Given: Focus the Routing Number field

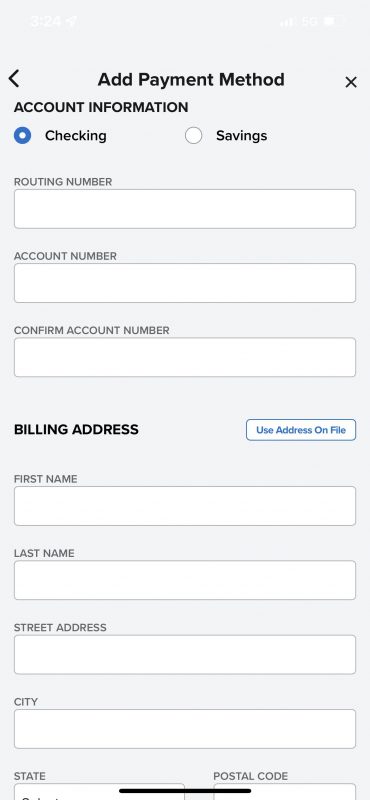Looking at the screenshot, I should 185,209.
